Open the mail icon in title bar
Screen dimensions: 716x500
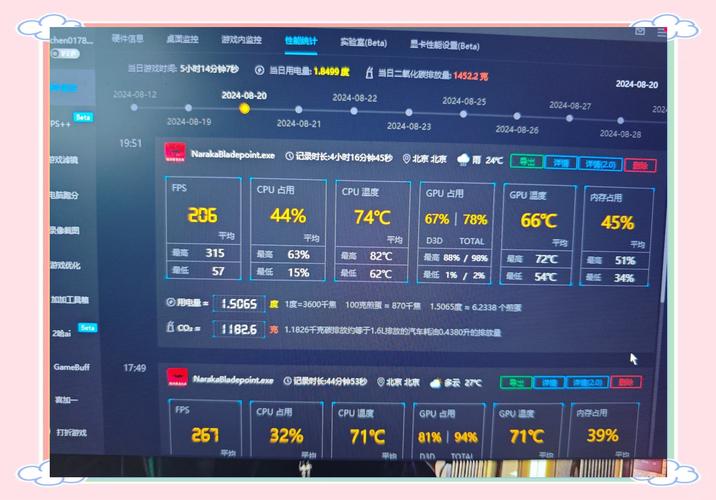(640, 31)
